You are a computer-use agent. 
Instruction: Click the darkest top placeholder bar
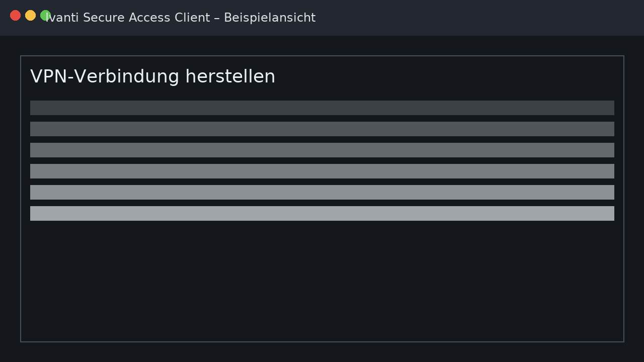(x=322, y=108)
